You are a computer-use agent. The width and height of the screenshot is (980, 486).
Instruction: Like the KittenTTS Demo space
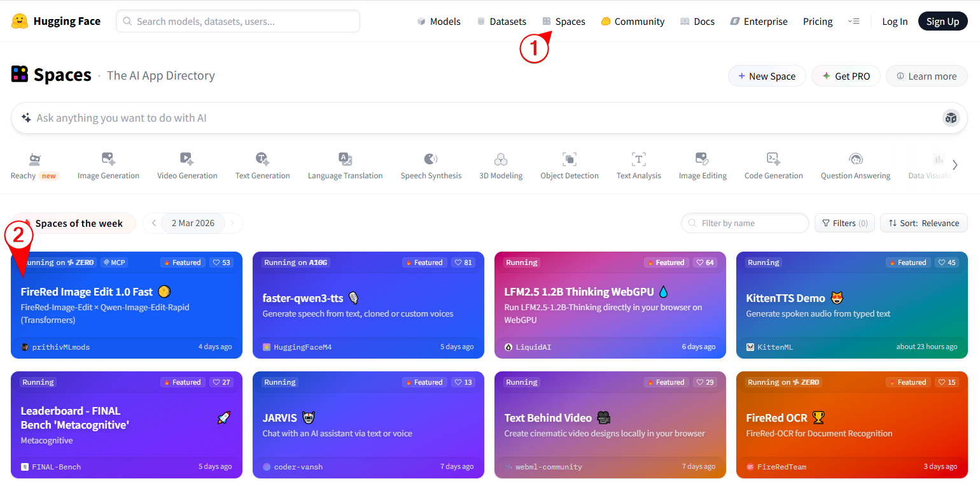coord(947,262)
